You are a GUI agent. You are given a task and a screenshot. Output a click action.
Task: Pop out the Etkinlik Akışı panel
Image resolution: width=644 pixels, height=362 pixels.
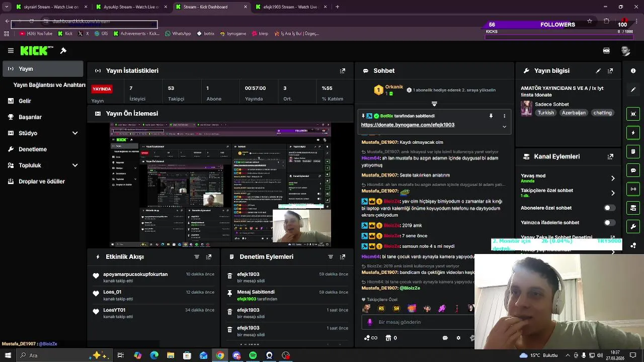pyautogui.click(x=209, y=257)
